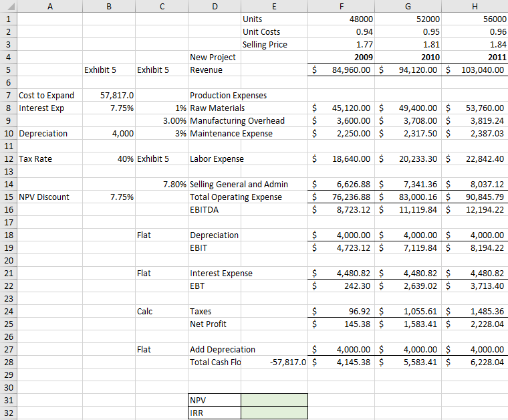Select the truncated 'Total Cash Flo' cell
Screen dimensions: 508x420
pos(215,362)
